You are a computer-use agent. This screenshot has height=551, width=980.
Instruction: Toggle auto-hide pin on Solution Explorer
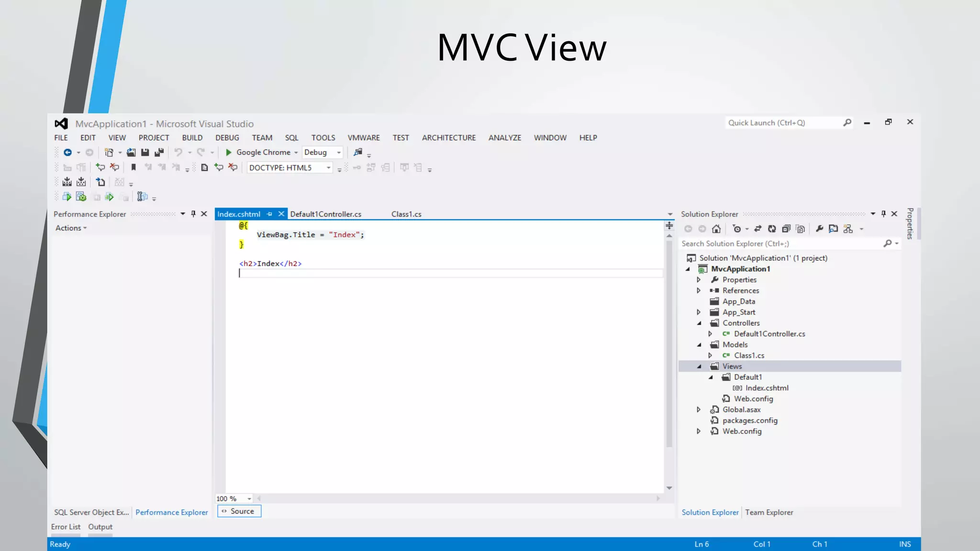coord(883,214)
